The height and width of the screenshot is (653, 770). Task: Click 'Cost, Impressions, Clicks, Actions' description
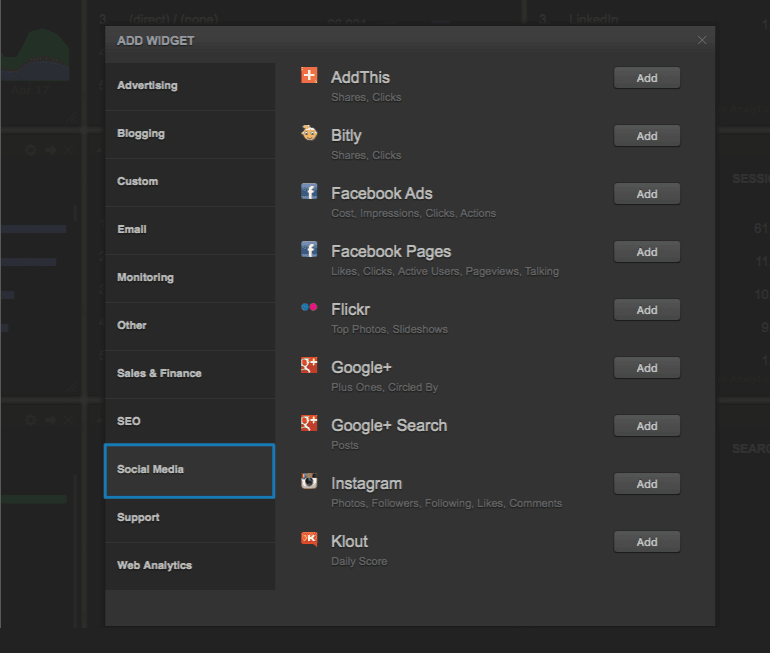pyautogui.click(x=413, y=214)
